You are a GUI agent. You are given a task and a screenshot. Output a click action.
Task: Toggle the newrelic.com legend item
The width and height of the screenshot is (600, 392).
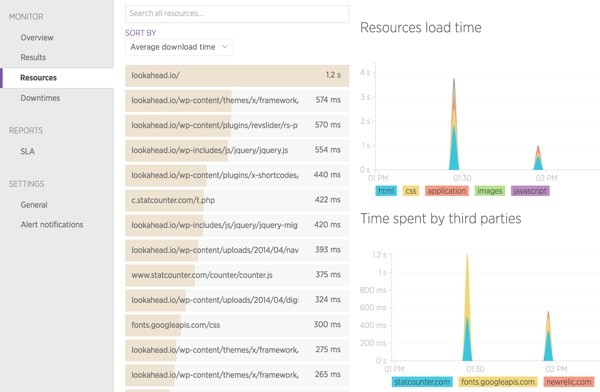pos(569,382)
